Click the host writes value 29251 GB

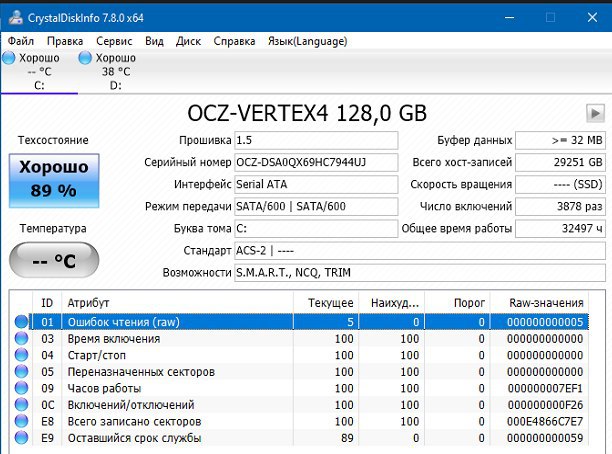click(x=560, y=162)
